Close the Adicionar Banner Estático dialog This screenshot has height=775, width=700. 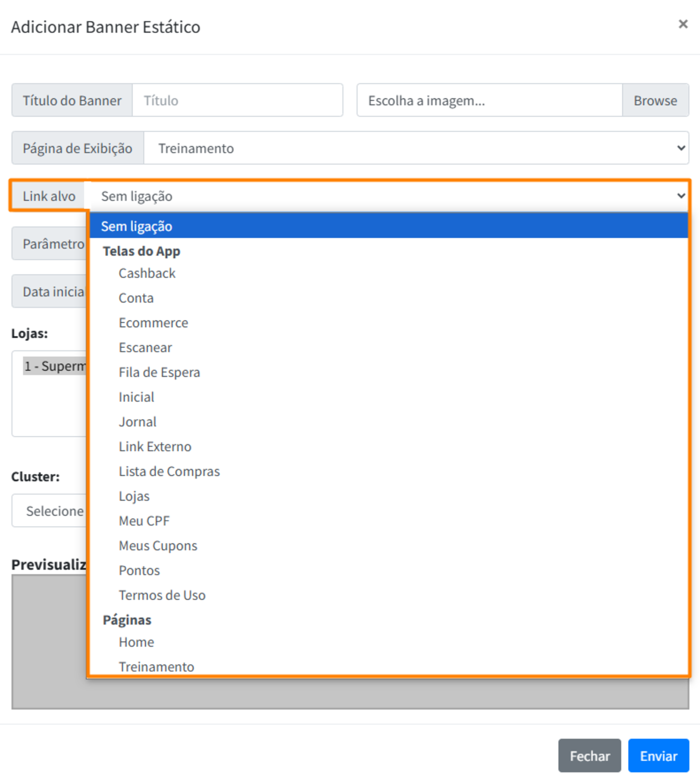682,24
